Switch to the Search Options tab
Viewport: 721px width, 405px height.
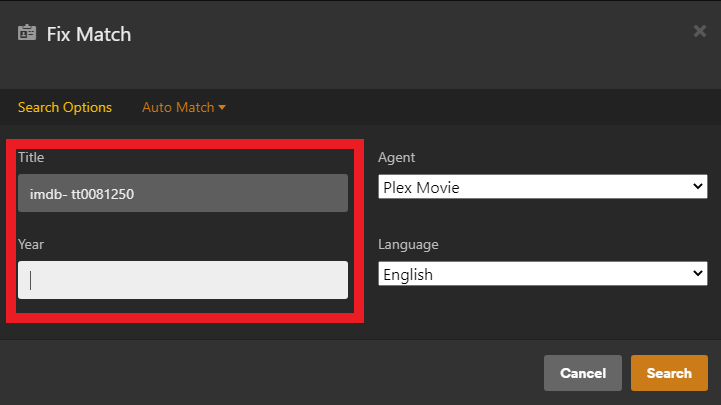pos(65,107)
